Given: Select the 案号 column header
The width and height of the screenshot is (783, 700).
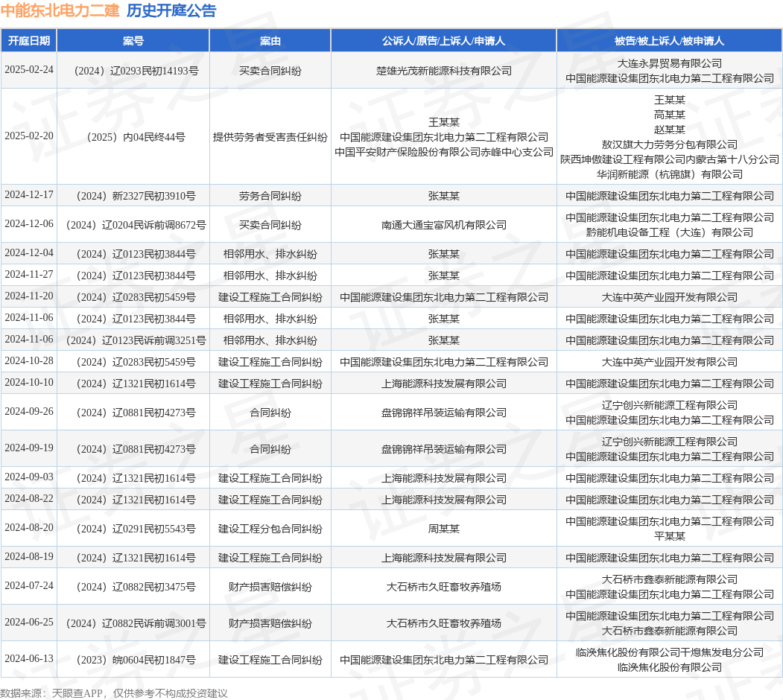Looking at the screenshot, I should point(133,41).
